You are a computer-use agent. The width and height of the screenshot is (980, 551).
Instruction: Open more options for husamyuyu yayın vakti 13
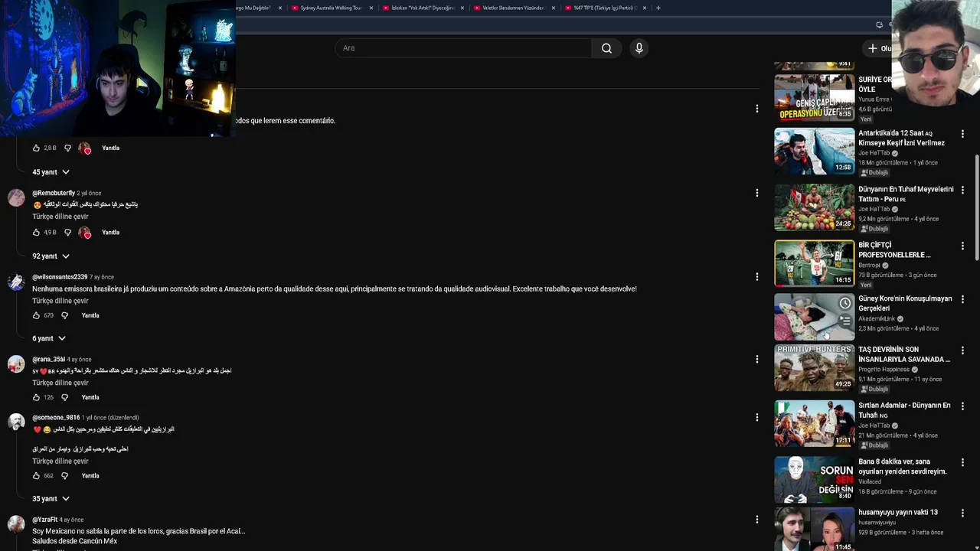pos(962,513)
